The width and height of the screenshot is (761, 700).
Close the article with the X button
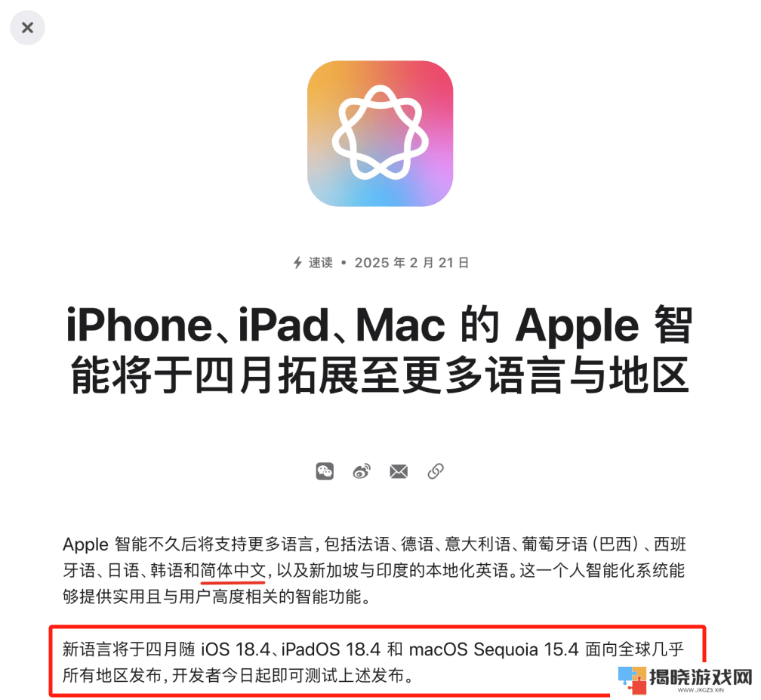tap(28, 28)
